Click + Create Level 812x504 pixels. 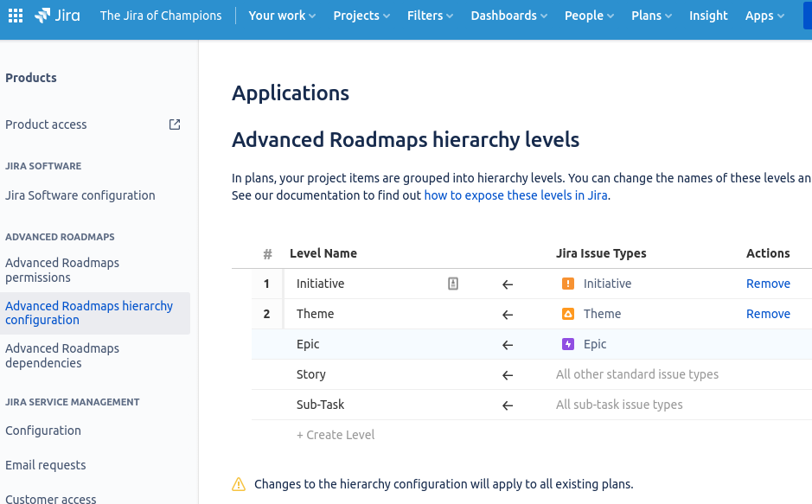point(336,435)
